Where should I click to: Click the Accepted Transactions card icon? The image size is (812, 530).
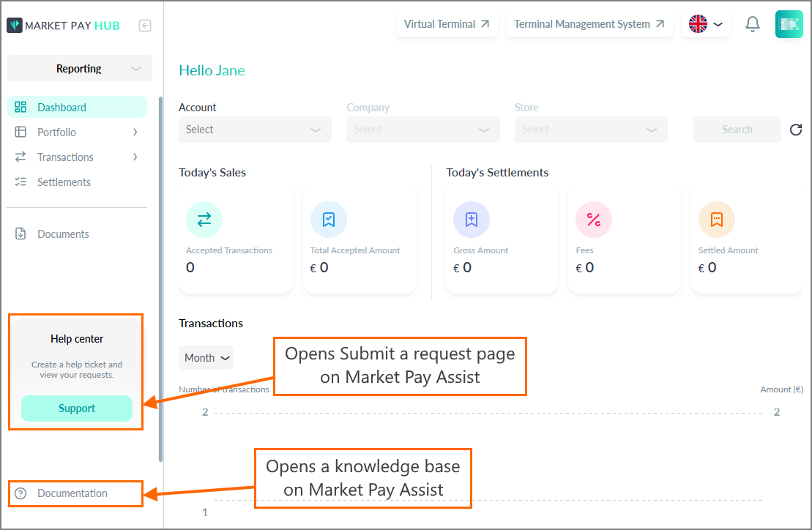click(x=204, y=220)
